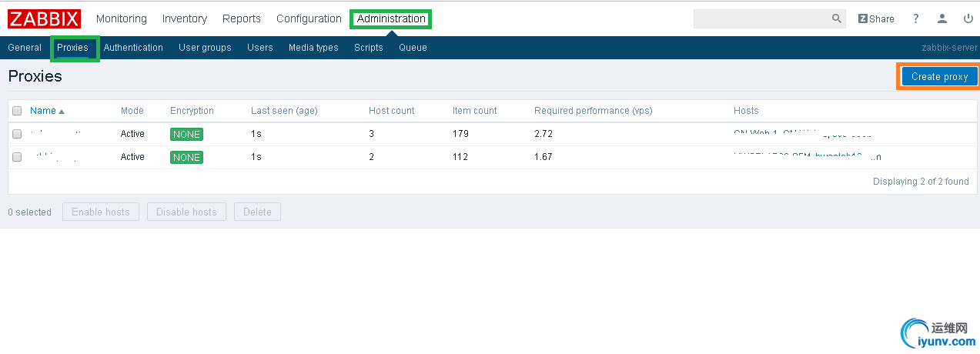980x354 pixels.
Task: Open the Configuration menu
Action: [x=309, y=18]
